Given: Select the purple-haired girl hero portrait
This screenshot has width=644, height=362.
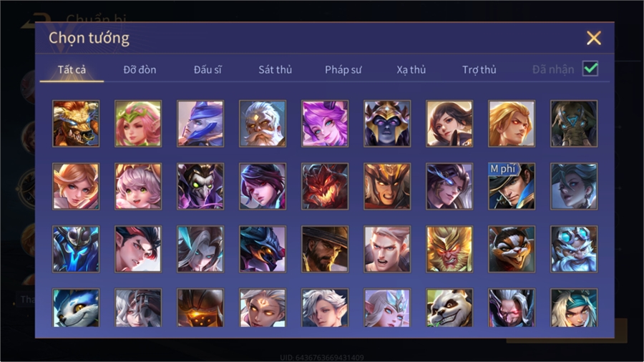Looking at the screenshot, I should [x=325, y=124].
